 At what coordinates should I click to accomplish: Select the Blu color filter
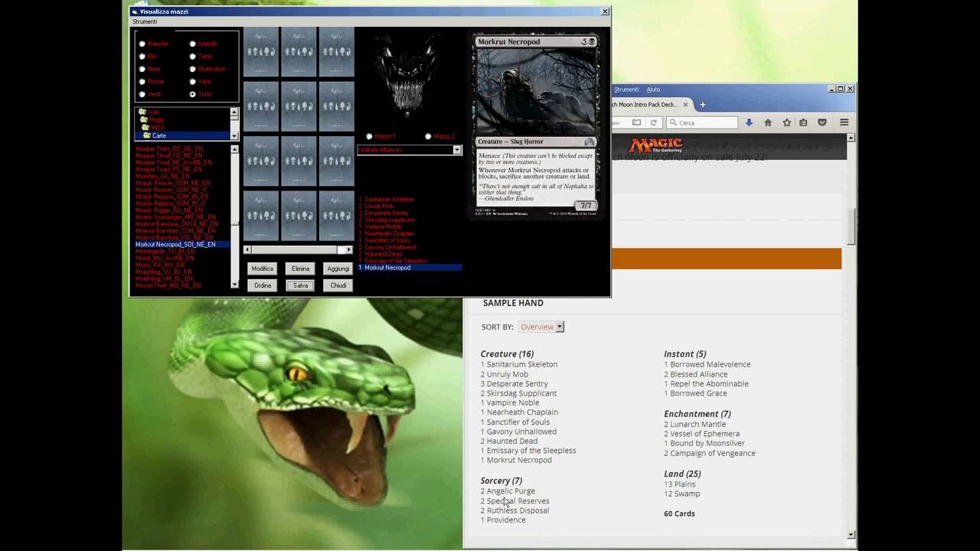tap(142, 57)
